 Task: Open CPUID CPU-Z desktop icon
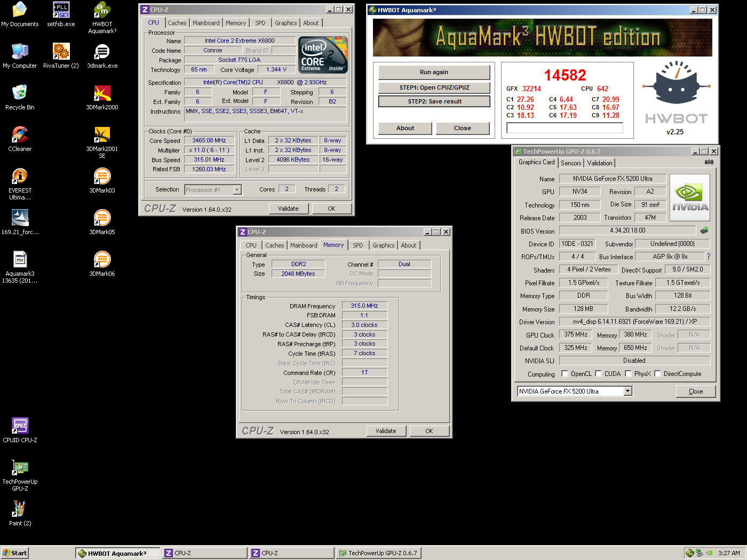pos(20,431)
